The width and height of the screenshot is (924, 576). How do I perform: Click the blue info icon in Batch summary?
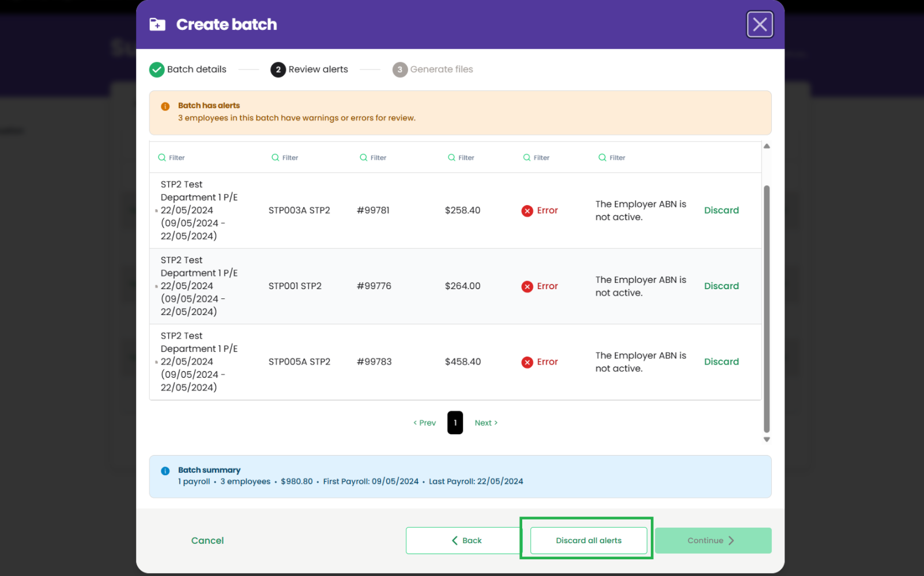pos(165,471)
